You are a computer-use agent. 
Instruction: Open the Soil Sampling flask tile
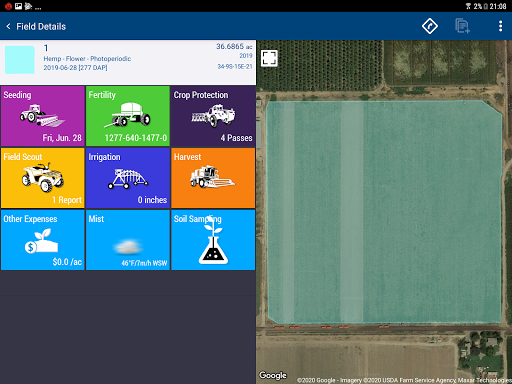[213, 240]
